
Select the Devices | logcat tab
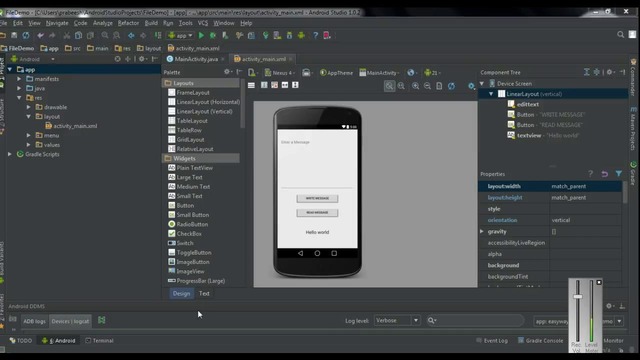(x=70, y=321)
